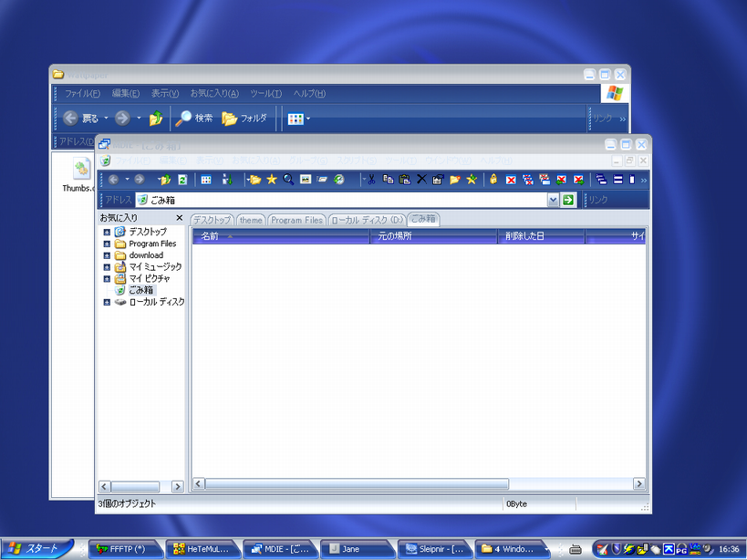The height and width of the screenshot is (560, 747).
Task: Click the Up folder icon in Wallpaper window
Action: 156,118
